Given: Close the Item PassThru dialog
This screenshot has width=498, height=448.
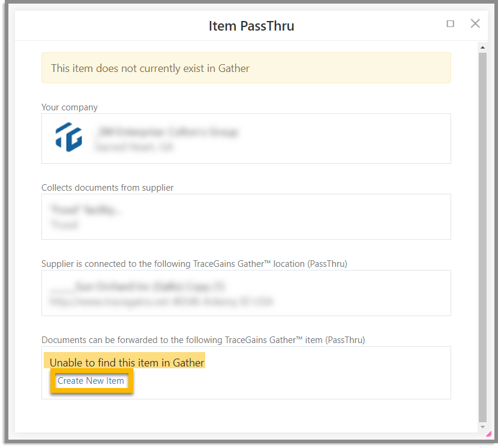Looking at the screenshot, I should coord(475,23).
